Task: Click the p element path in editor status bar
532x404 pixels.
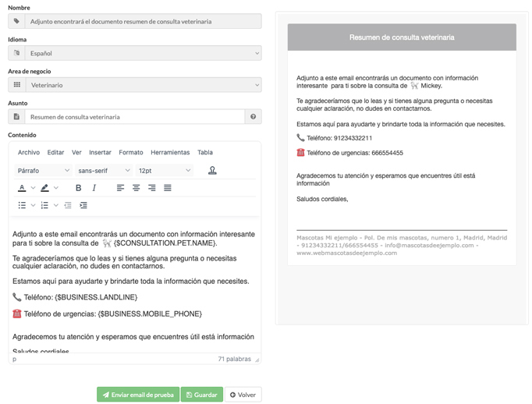Action: click(x=14, y=359)
